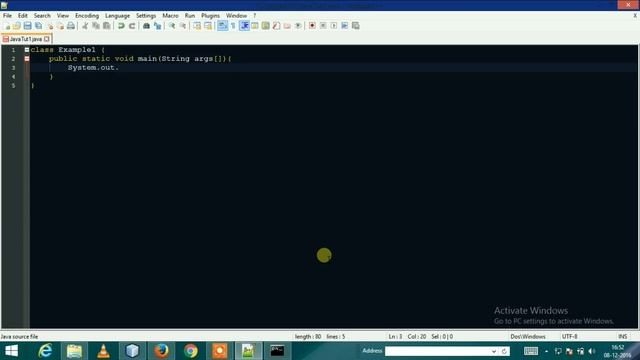
Task: Undo last edit with toolbar arrow
Action: tap(121, 26)
